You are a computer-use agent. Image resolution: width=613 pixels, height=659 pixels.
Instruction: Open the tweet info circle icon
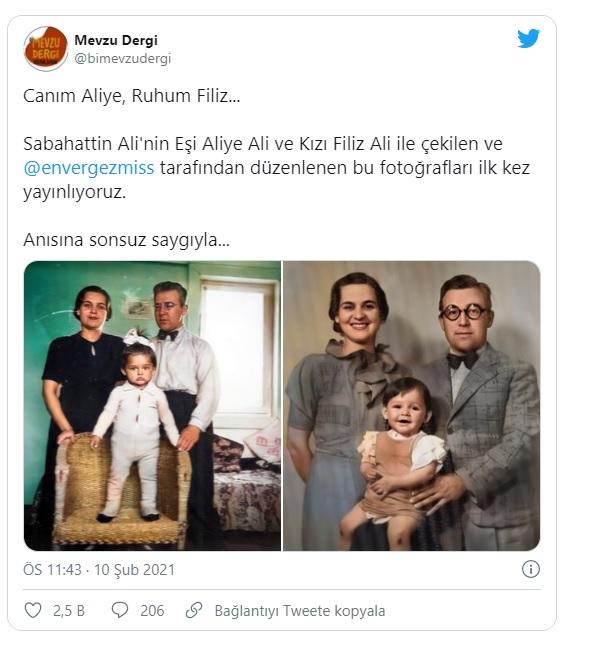531,569
